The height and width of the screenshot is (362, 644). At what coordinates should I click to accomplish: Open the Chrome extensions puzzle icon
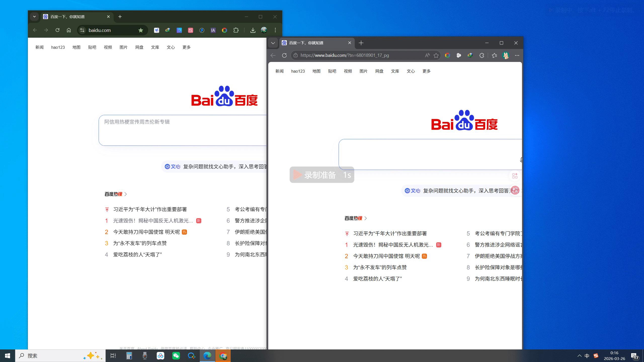(x=236, y=30)
